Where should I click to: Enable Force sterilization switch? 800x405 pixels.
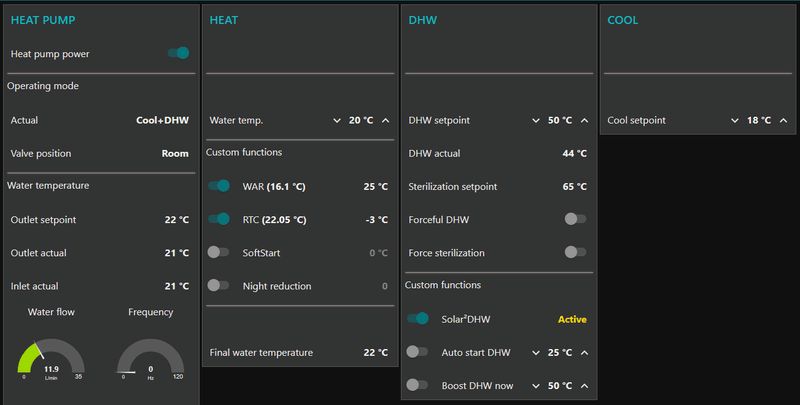(x=575, y=252)
